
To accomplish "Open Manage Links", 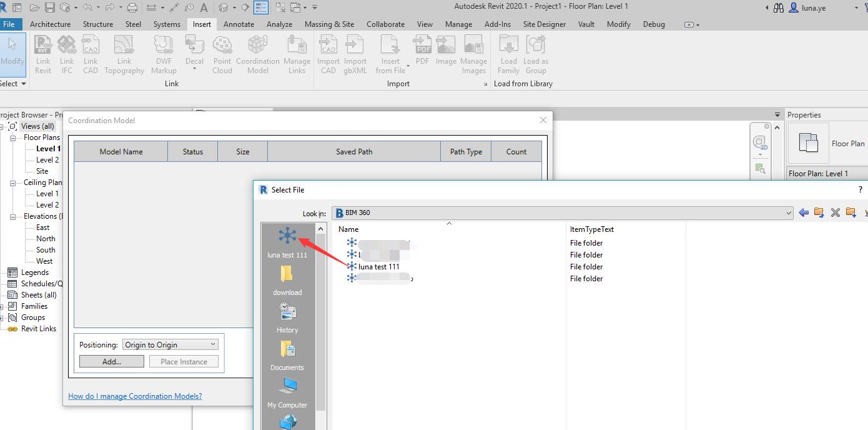I will pyautogui.click(x=297, y=54).
